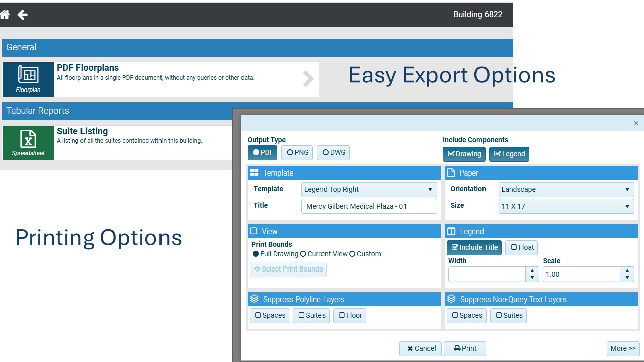Screen dimensions: 644x362
Task: Click the PDF Floorplans chevron arrow
Action: (x=308, y=79)
